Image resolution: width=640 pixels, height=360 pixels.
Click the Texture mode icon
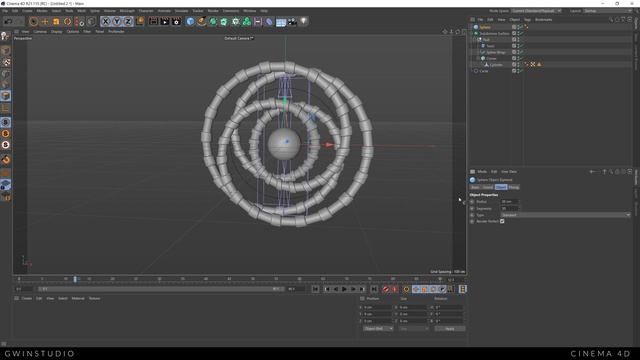6,62
